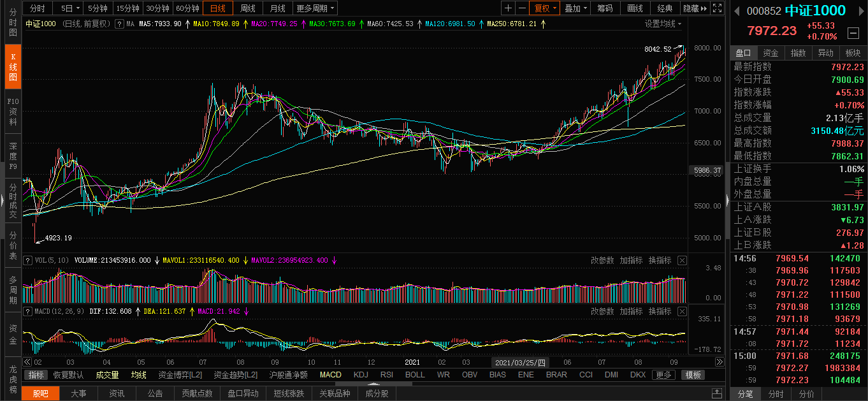The width and height of the screenshot is (868, 401).
Task: Click the collapse minus box beside the price
Action: 853,33
